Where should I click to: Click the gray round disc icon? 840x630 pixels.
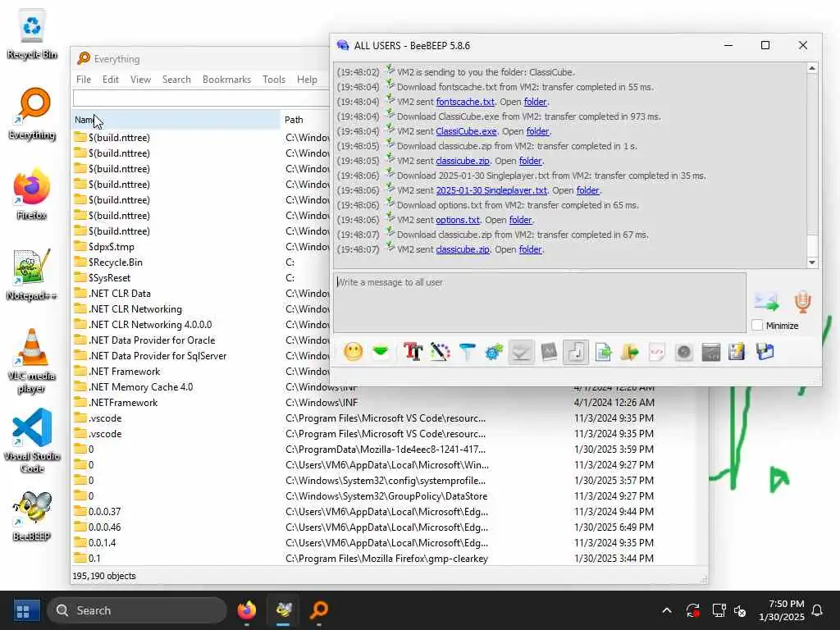point(684,352)
